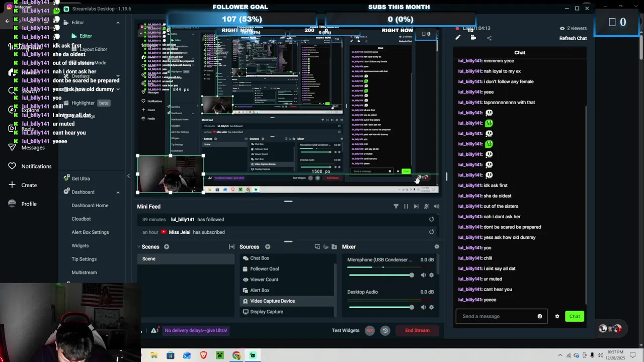Edit stream info with pencil icon
The height and width of the screenshot is (362, 644).
pos(458,38)
